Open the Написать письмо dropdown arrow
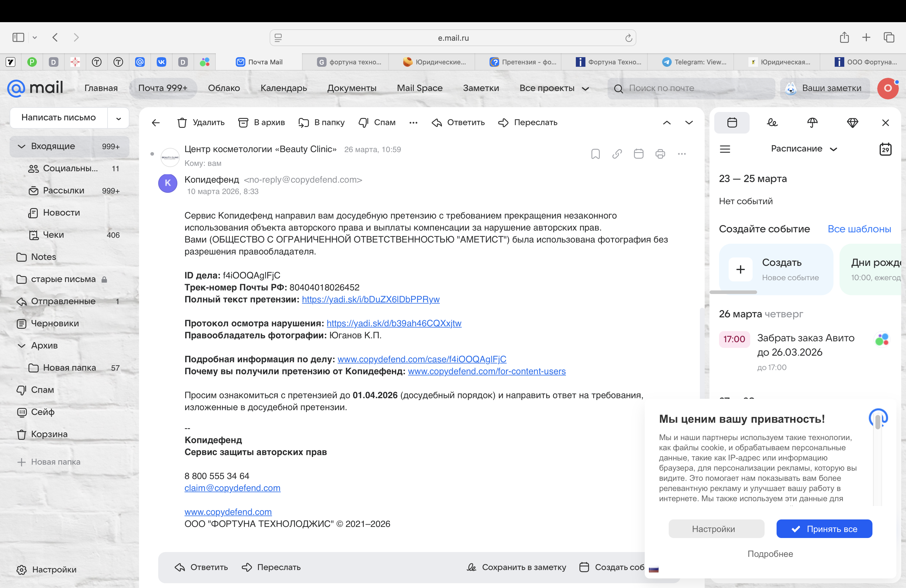906x588 pixels. 119,118
